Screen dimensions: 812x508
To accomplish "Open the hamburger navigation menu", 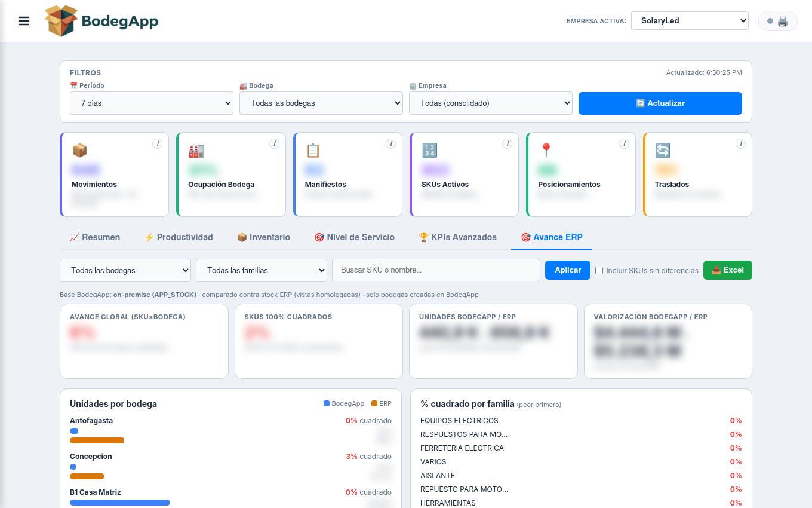I will (x=24, y=21).
